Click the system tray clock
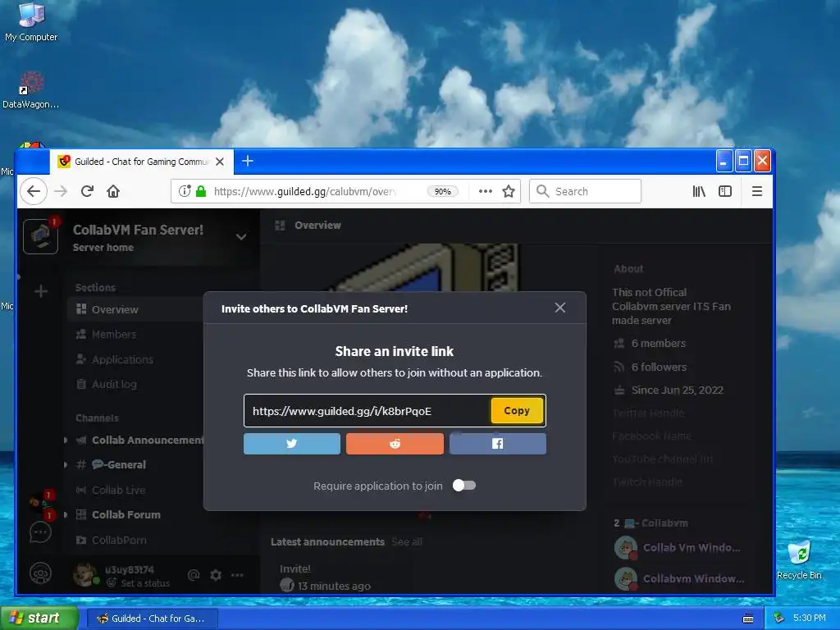840x630 pixels. [810, 618]
